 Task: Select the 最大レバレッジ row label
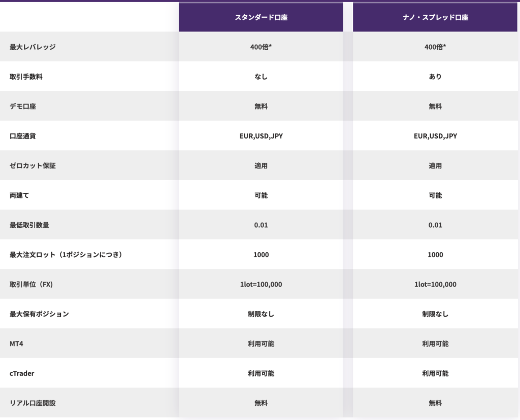click(32, 47)
